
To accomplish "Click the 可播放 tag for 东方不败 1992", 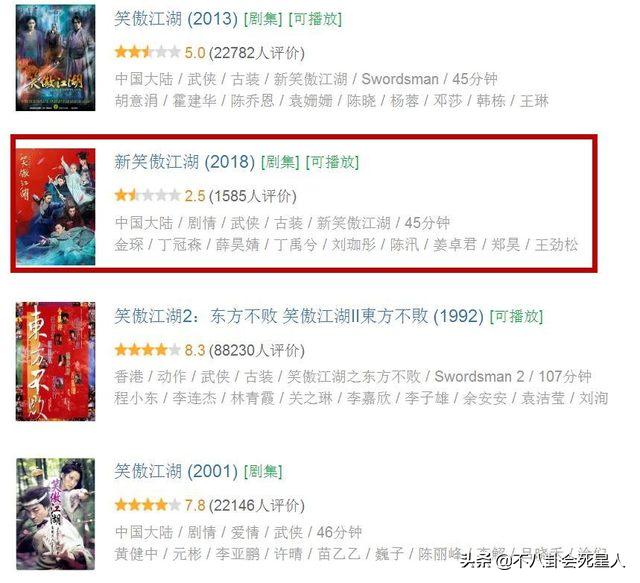I will [x=516, y=316].
